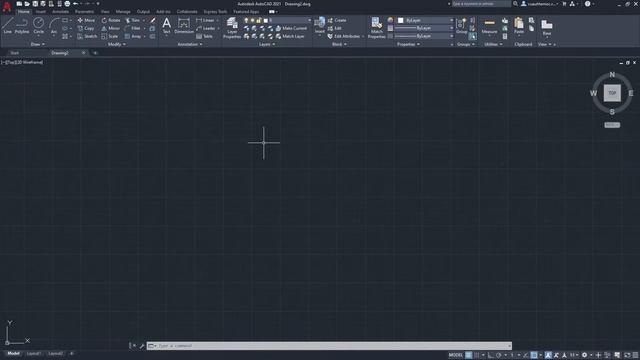Select the Polyline tool
Screen dimensions: 640x360
22,26
